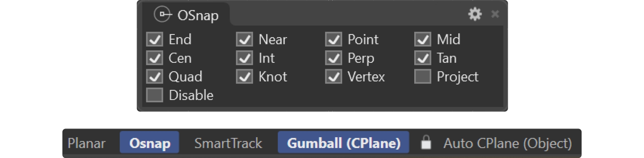Toggle the Near snap checkbox

(x=245, y=40)
